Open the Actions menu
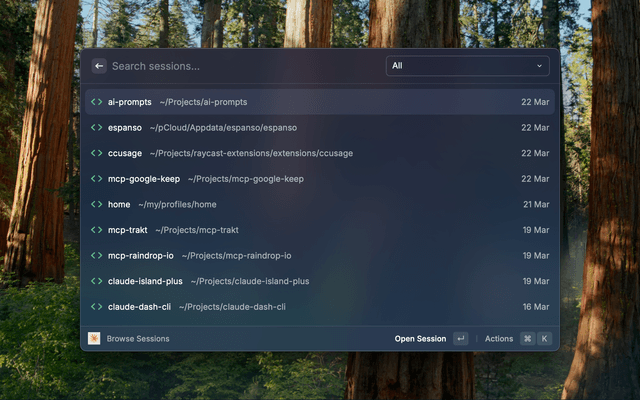Viewport: 640px width, 400px height. [x=499, y=339]
